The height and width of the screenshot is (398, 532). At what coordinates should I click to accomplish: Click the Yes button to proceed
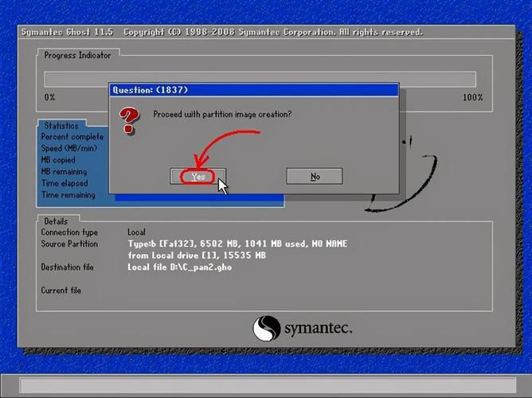pyautogui.click(x=198, y=176)
